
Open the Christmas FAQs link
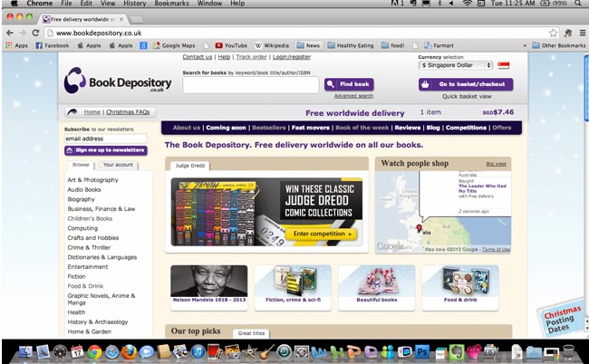point(128,112)
